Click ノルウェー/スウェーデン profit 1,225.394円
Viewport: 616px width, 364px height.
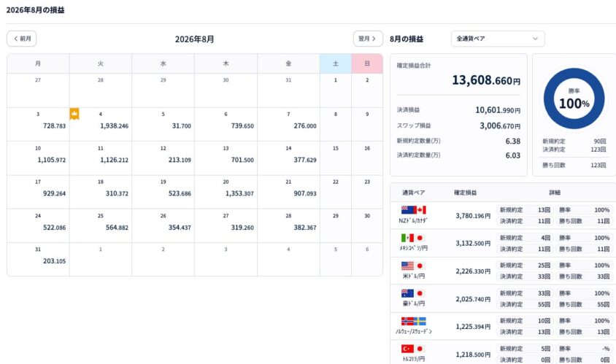point(473,327)
